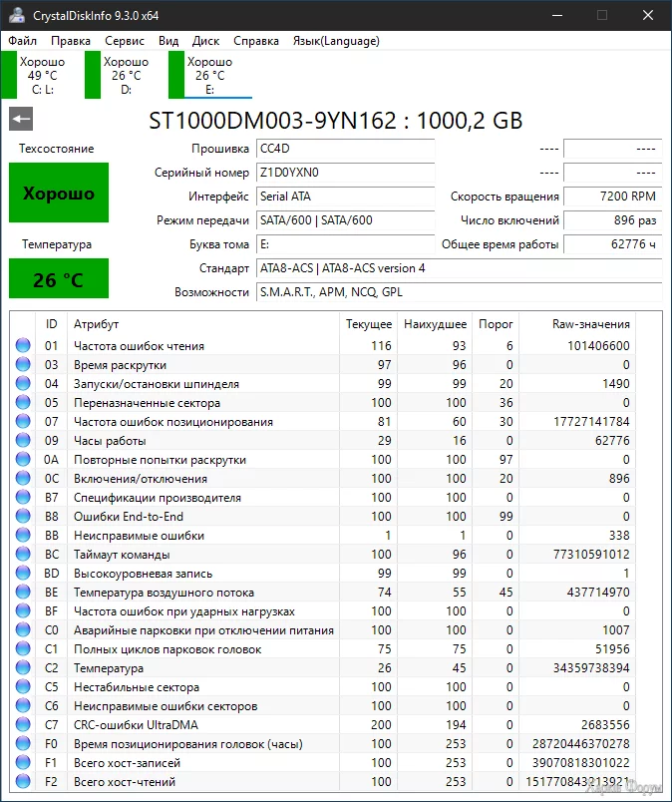Click status orb in row C7 CRC-ошибки UltraDMA
Viewport: 672px width, 802px height.
(x=23, y=724)
